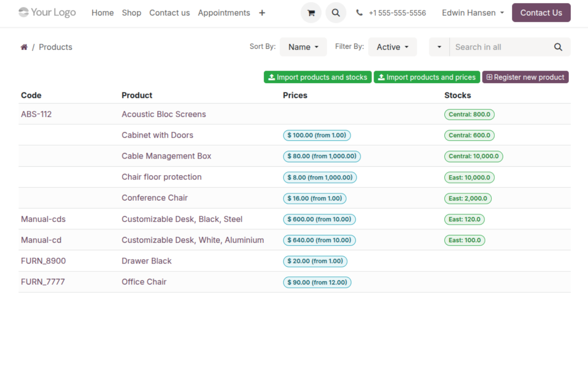The height and width of the screenshot is (367, 588).
Task: Open the shopping cart icon
Action: tap(311, 13)
